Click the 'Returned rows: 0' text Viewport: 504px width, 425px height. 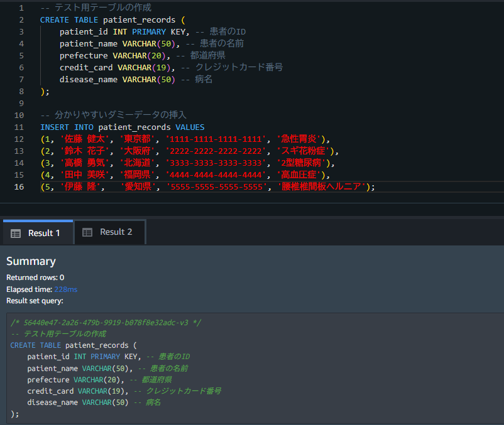click(x=35, y=277)
